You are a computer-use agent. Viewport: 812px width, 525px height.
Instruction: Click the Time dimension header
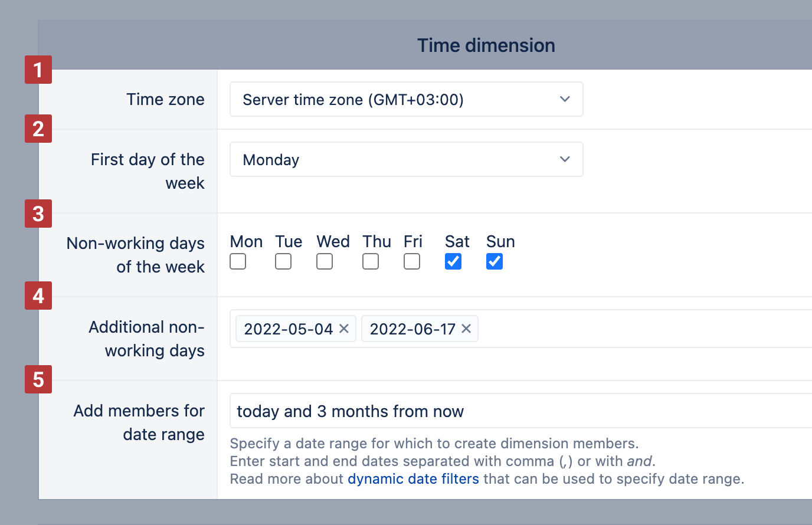point(486,45)
